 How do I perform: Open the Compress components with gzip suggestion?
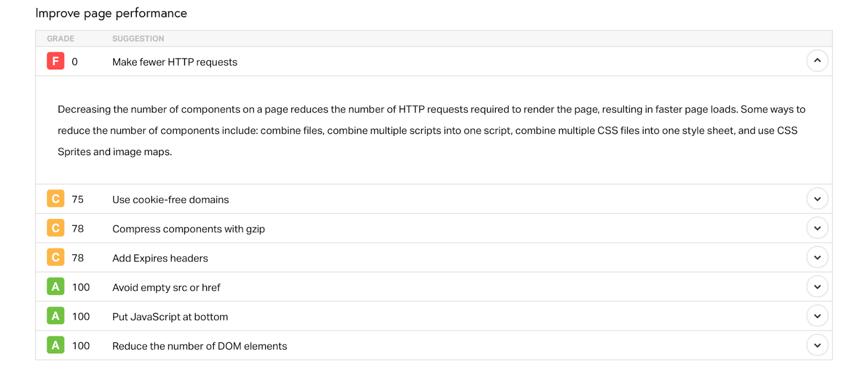coord(188,229)
